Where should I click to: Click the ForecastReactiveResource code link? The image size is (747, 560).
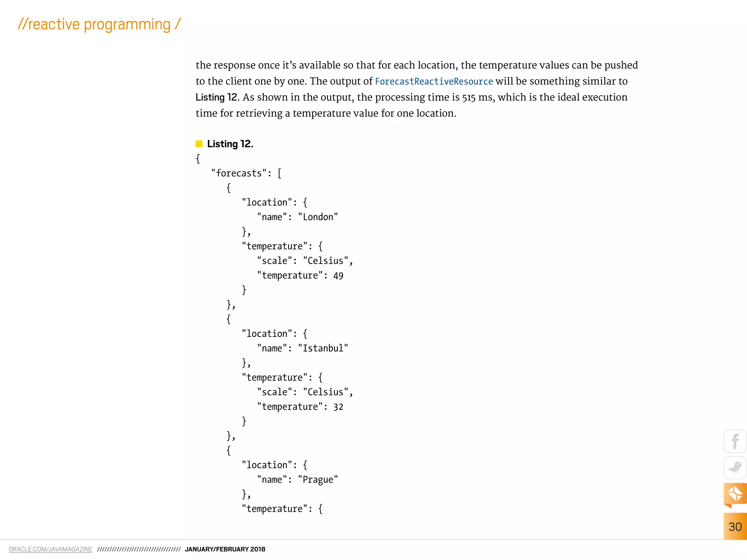point(434,81)
